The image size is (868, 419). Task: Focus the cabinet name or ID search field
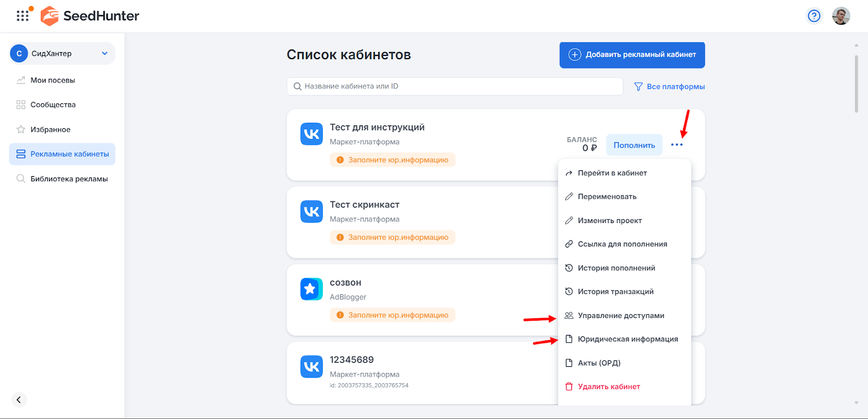[455, 86]
